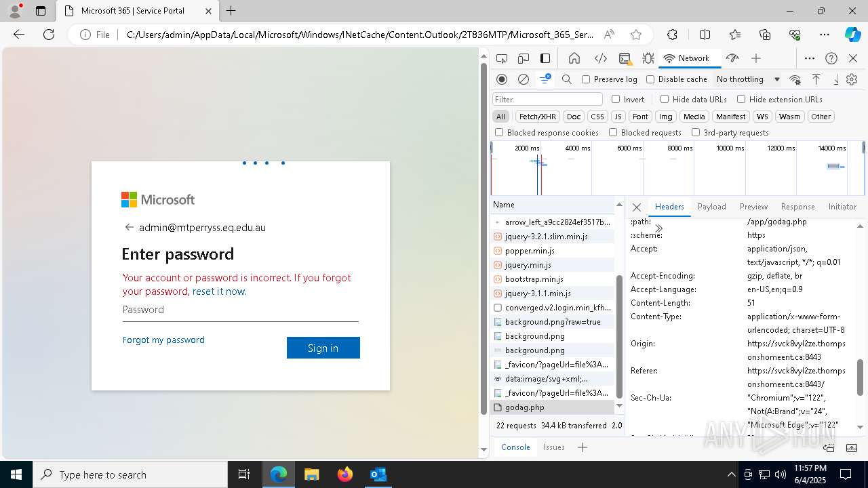Switch to the Payload tab
Screen dimensions: 868x488
(712, 207)
